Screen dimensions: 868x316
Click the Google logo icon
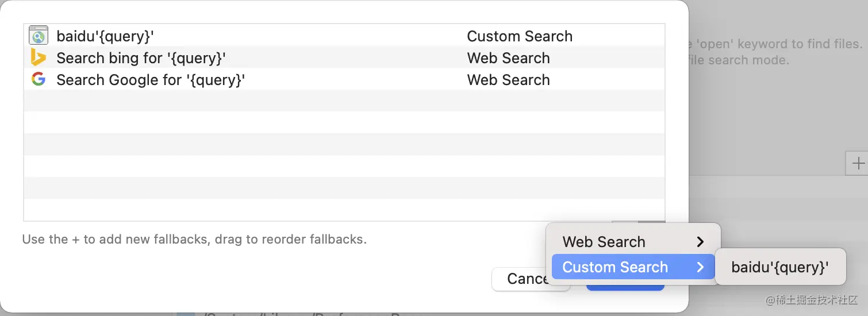click(39, 80)
